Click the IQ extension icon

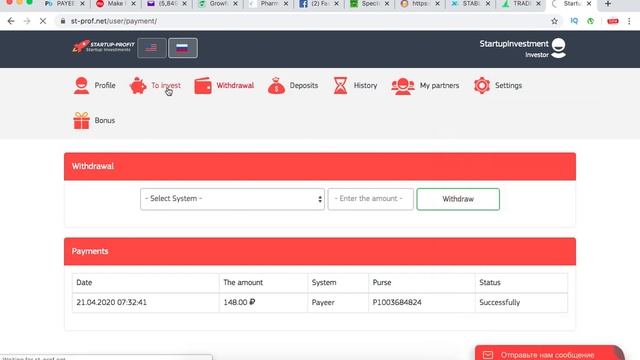coord(574,21)
